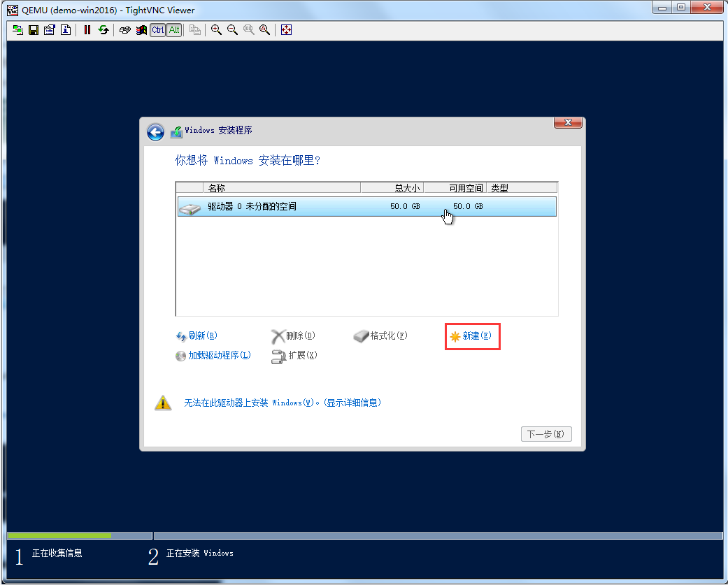Maximize the TightVNC Viewer window
This screenshot has height=585, width=728.
coord(681,7)
